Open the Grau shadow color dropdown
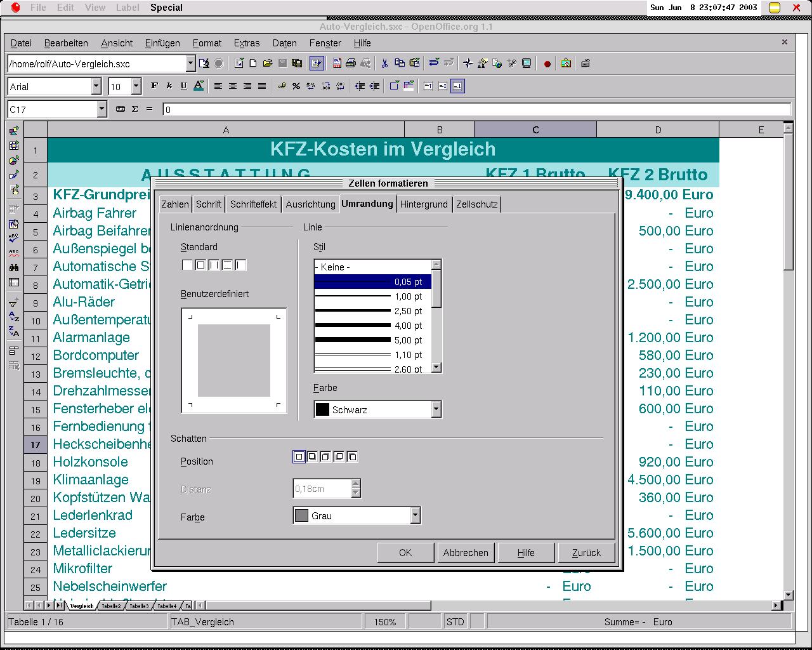 pos(415,515)
